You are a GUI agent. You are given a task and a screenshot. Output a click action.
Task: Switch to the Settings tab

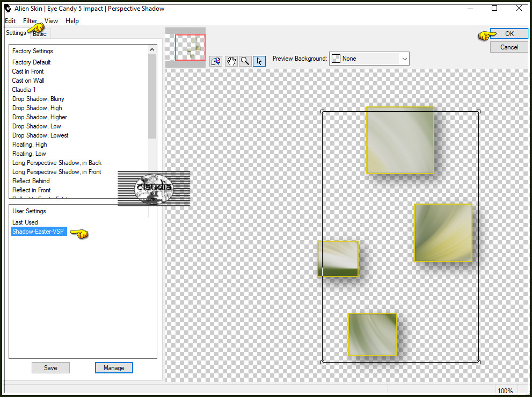point(16,33)
